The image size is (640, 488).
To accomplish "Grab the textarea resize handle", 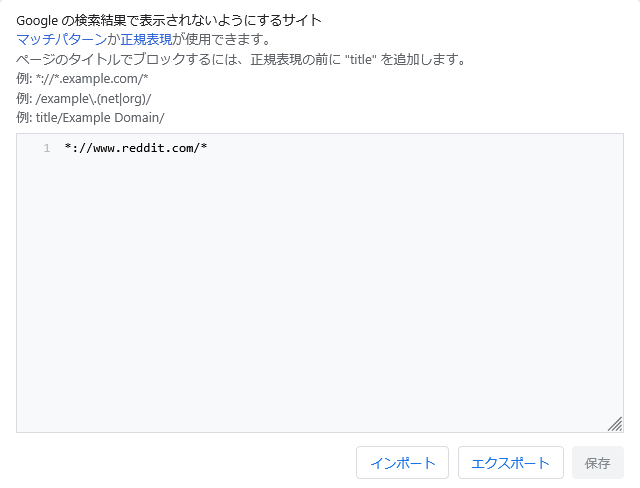I will tap(615, 424).
